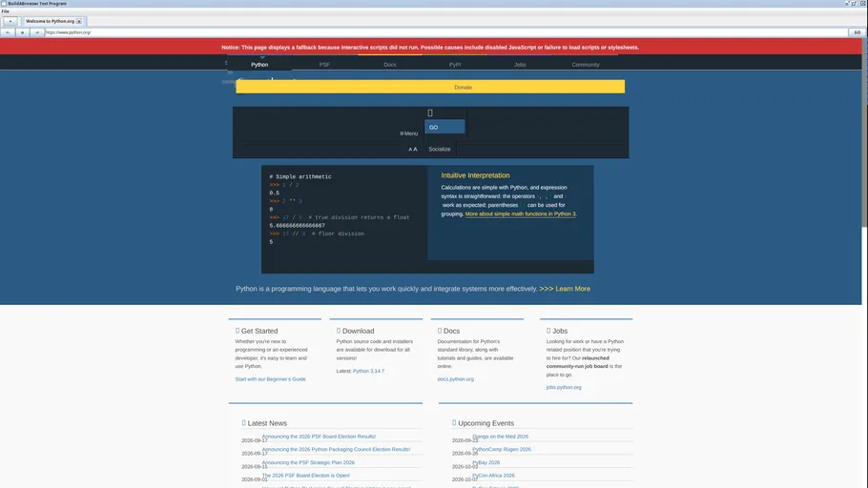The height and width of the screenshot is (488, 868).
Task: Open the Docs navigation tab
Action: point(390,64)
